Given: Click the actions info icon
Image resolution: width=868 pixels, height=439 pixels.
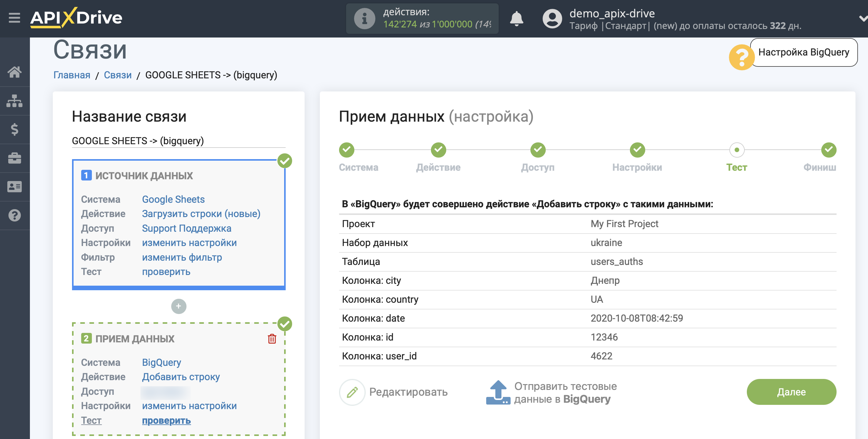Looking at the screenshot, I should pyautogui.click(x=364, y=19).
